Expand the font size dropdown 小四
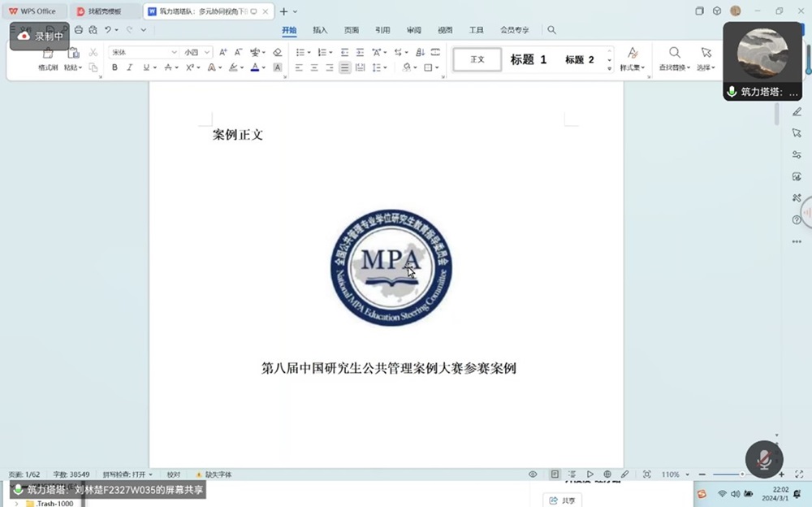Image resolution: width=812 pixels, height=507 pixels. pos(207,52)
